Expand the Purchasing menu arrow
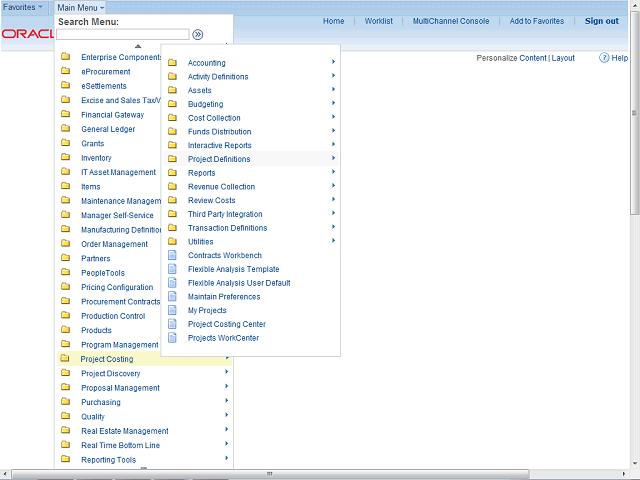The width and height of the screenshot is (640, 480). (227, 402)
